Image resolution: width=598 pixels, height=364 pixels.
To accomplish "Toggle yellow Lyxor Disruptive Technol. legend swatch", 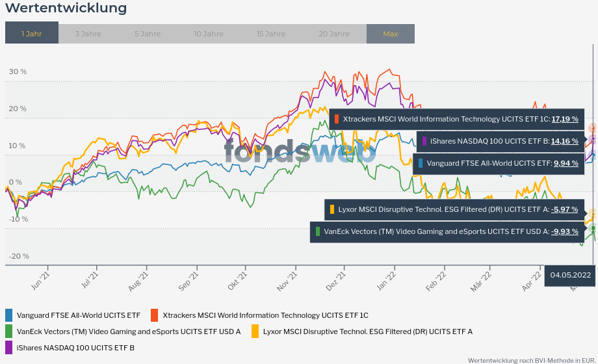I will pyautogui.click(x=255, y=331).
